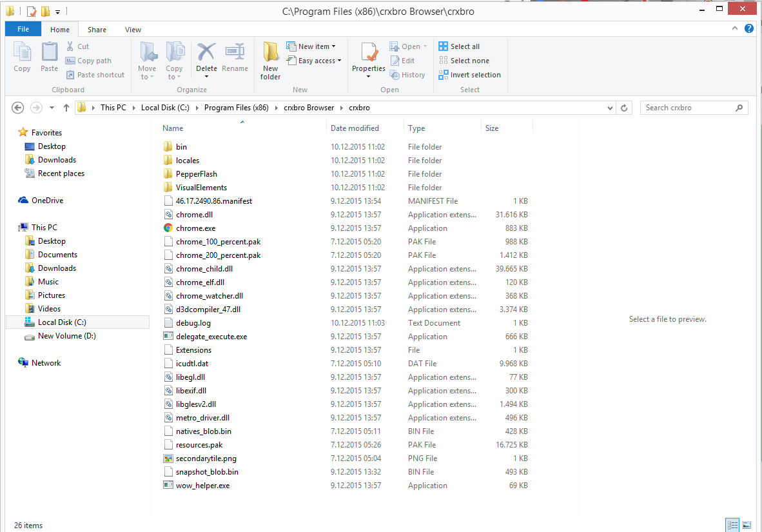Click the Help question mark icon
The width and height of the screenshot is (762, 532).
[x=748, y=29]
